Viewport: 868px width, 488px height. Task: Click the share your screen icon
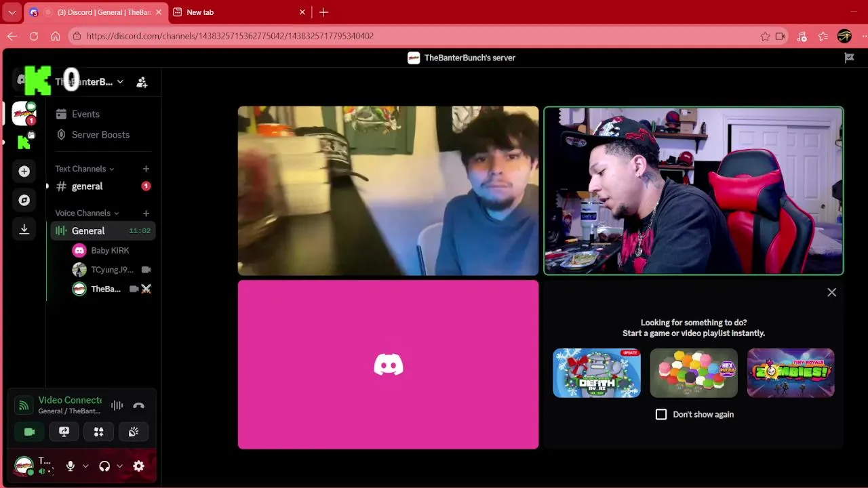pyautogui.click(x=64, y=432)
